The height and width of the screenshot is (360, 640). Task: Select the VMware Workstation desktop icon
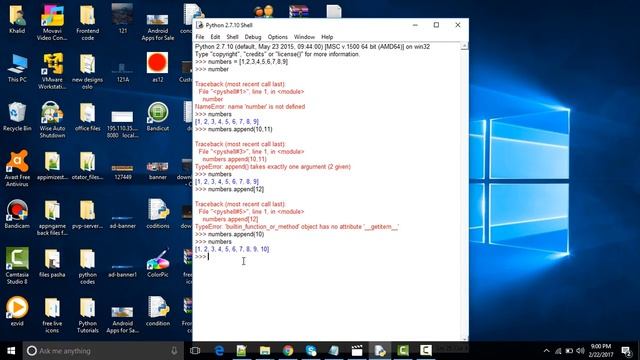point(52,71)
